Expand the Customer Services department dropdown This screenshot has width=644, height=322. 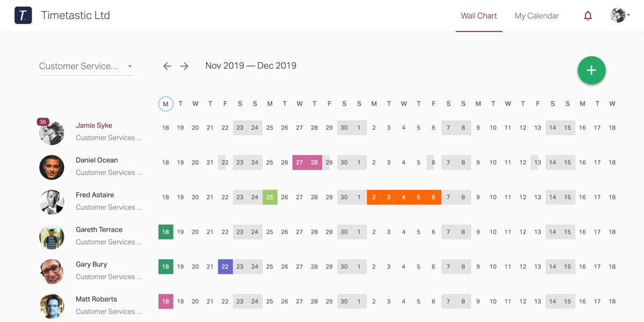[x=86, y=67]
